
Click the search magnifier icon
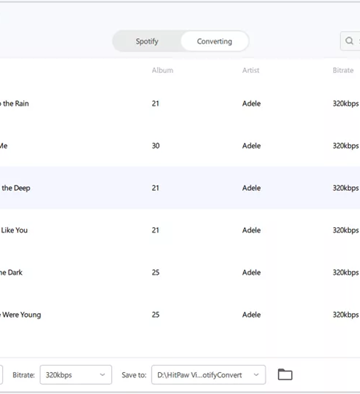click(x=349, y=41)
